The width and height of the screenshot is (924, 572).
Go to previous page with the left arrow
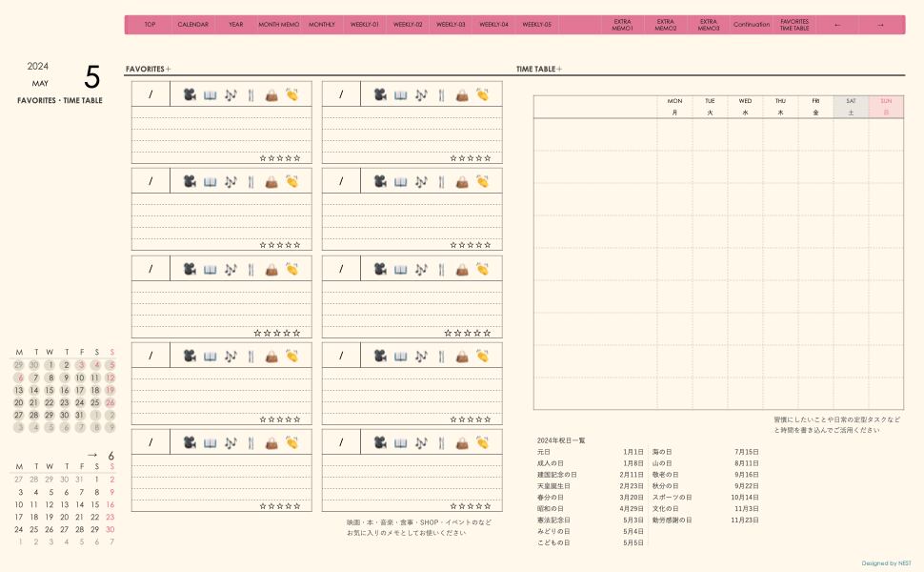click(x=837, y=25)
